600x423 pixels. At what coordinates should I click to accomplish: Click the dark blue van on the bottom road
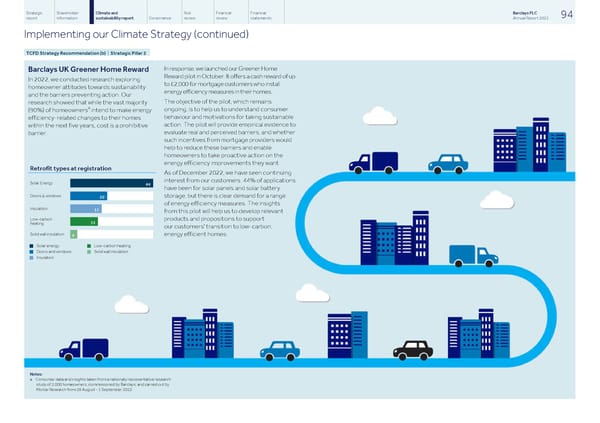[84, 349]
